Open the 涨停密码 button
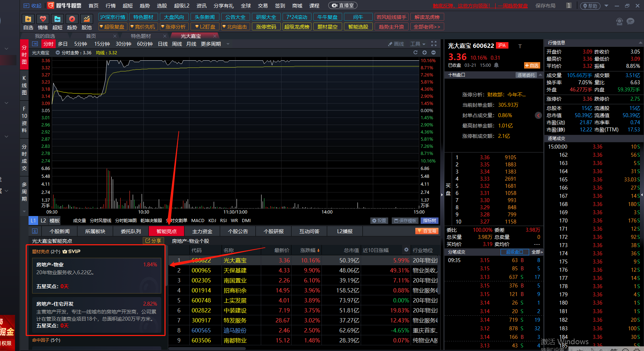This screenshot has height=351, width=644. pyautogui.click(x=266, y=27)
